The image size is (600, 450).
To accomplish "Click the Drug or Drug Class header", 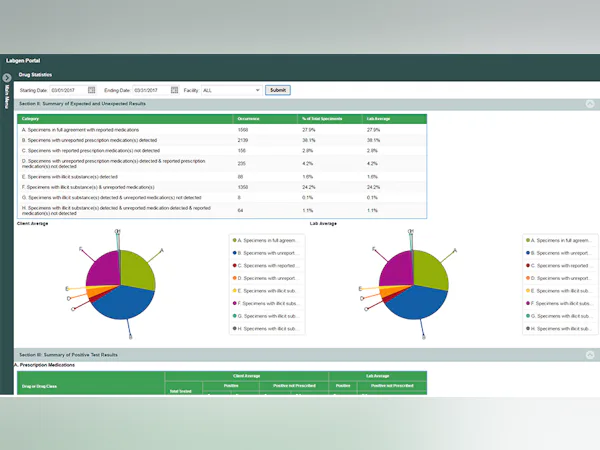I will tap(91, 383).
